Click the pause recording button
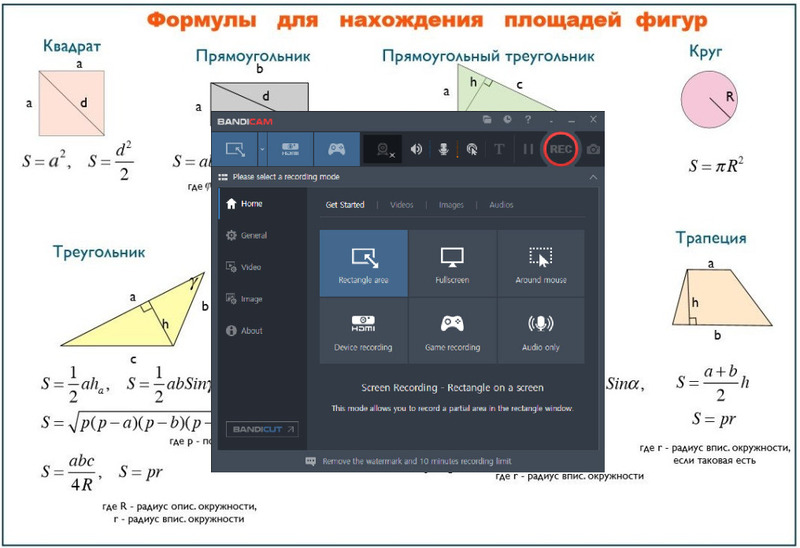The height and width of the screenshot is (548, 800). coord(528,149)
